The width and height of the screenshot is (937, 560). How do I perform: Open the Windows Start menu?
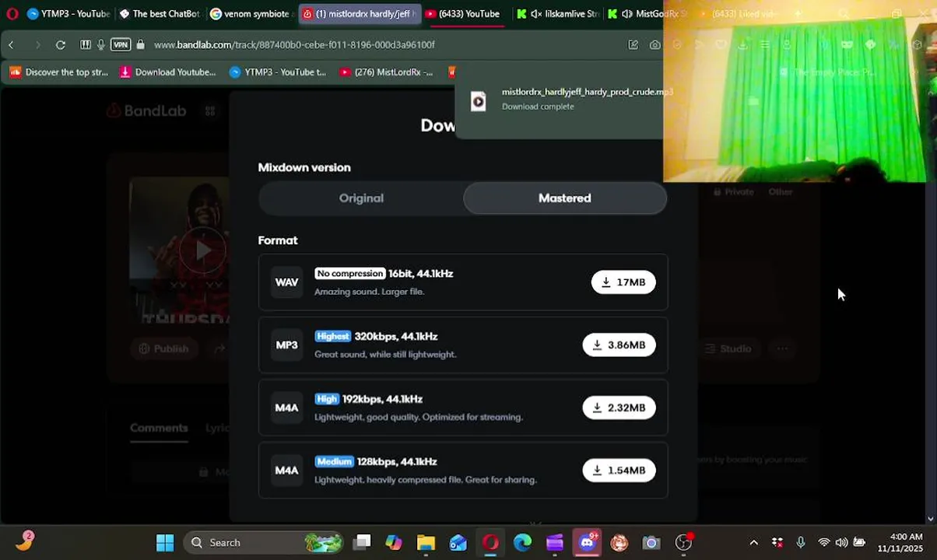pos(165,543)
